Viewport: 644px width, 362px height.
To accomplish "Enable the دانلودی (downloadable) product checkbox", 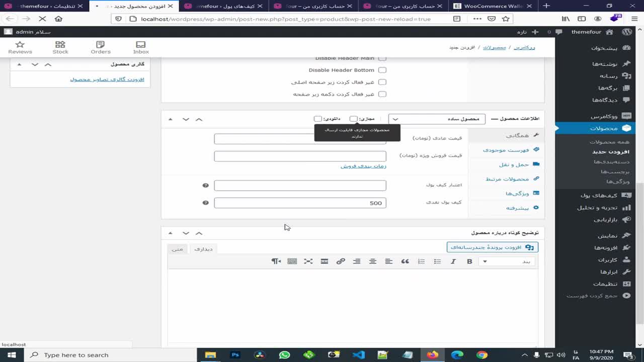I will click(x=317, y=119).
